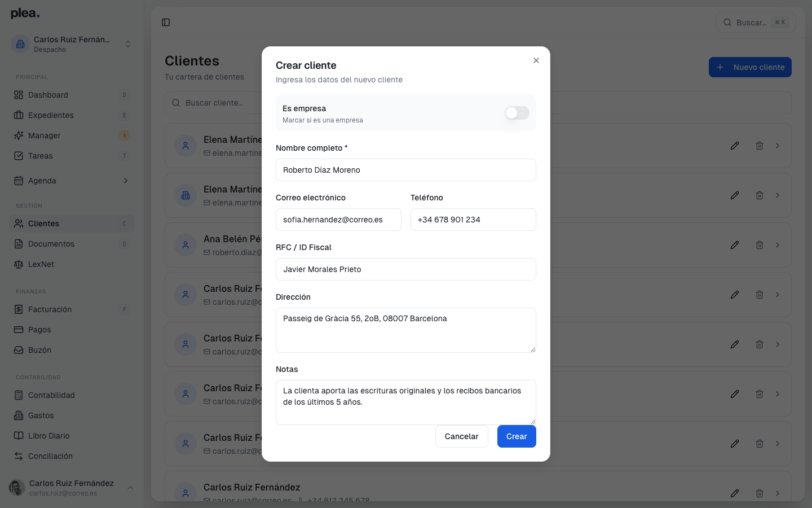This screenshot has height=508, width=812.
Task: Open Conciliación in the sidebar
Action: click(x=72, y=456)
